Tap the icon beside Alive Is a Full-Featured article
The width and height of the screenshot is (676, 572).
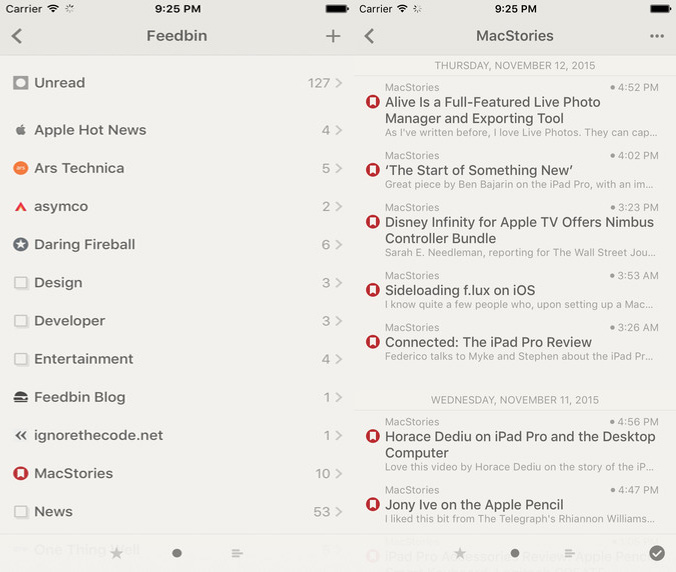pos(372,102)
